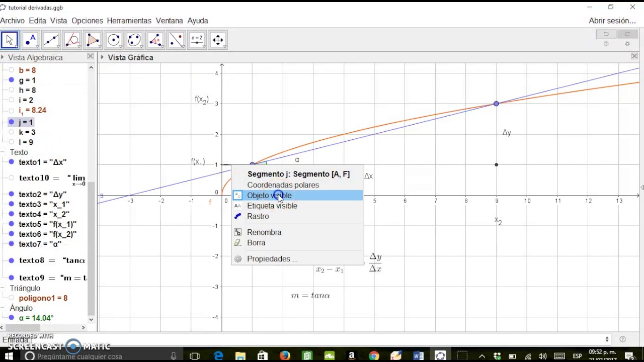
Task: Open the Opciones menu
Action: (x=87, y=21)
